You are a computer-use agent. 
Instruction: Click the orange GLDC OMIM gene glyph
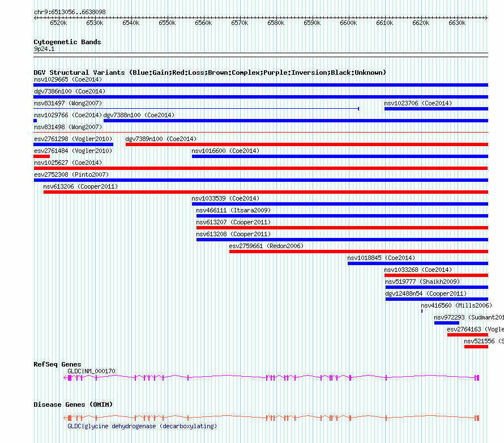pyautogui.click(x=271, y=418)
